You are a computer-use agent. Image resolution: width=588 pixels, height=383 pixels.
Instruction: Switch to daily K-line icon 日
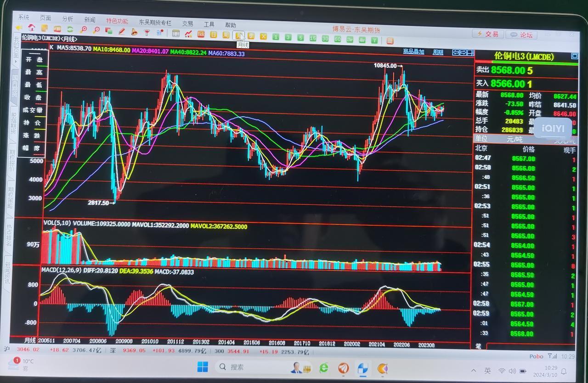(214, 35)
